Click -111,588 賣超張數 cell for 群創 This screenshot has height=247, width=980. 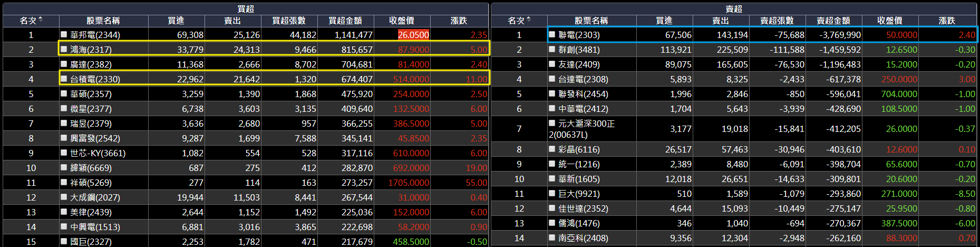point(787,50)
